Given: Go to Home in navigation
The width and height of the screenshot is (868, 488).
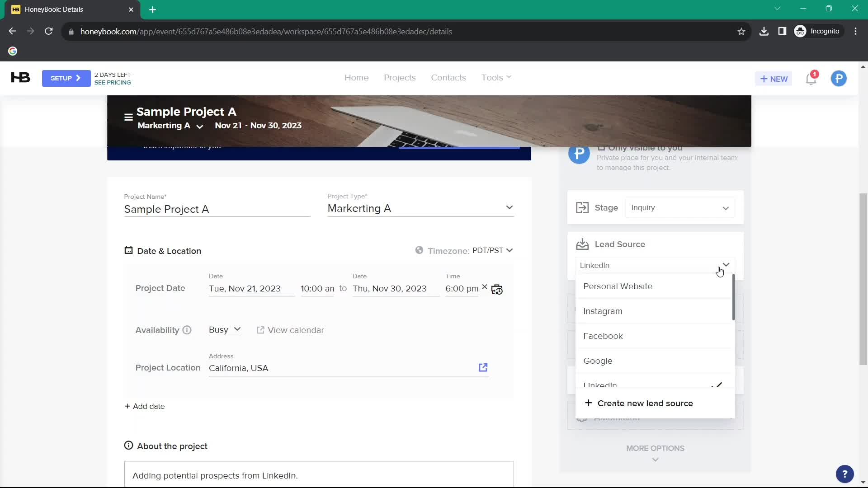Looking at the screenshot, I should pos(356,78).
